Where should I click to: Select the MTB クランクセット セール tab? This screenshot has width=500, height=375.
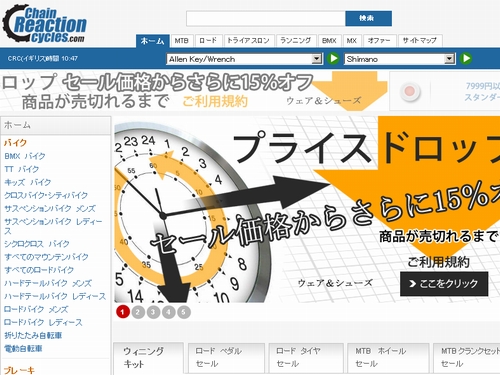[x=467, y=358]
